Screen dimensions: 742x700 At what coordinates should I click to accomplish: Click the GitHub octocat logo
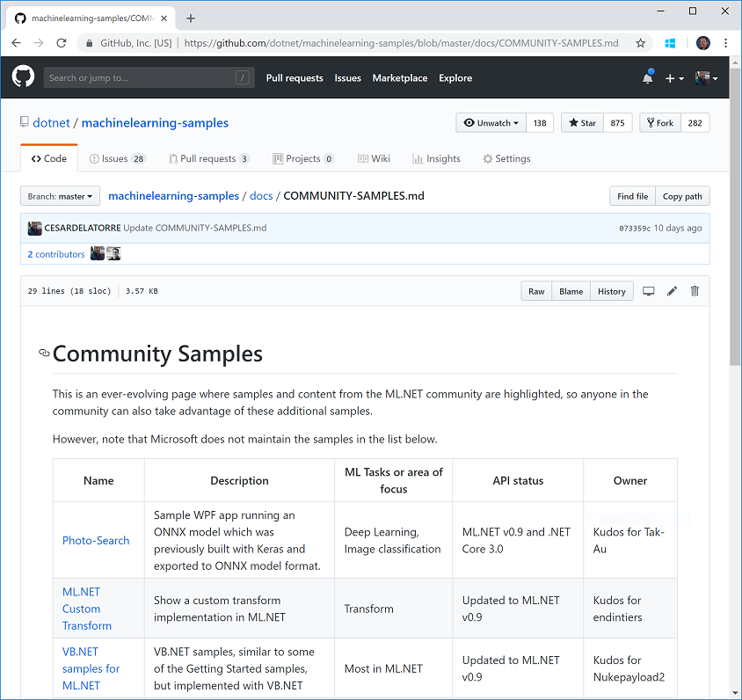tap(23, 77)
